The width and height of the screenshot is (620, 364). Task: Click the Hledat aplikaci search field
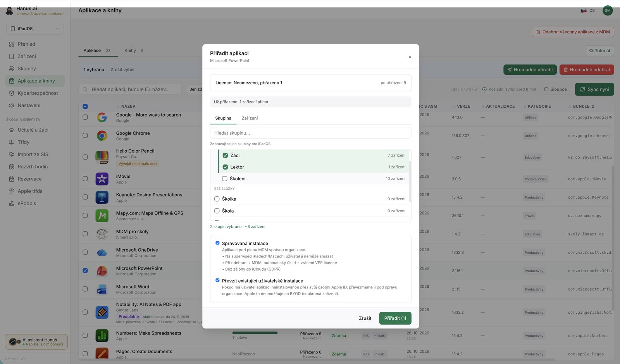(130, 89)
